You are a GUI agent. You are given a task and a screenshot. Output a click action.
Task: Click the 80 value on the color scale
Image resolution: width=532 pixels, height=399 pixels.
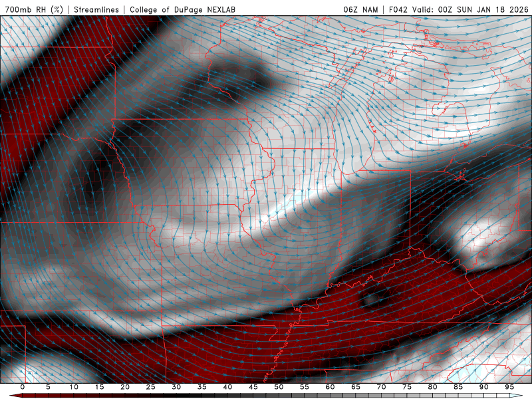pyautogui.click(x=432, y=387)
